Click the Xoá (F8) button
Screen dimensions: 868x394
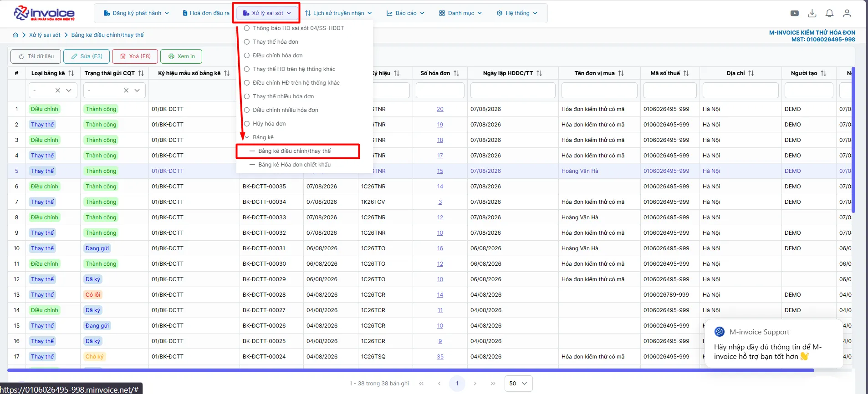point(135,56)
